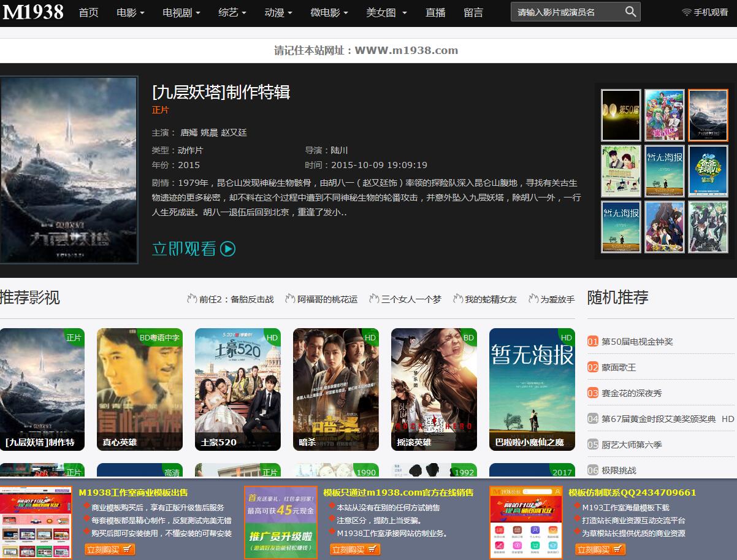
Task: Click the HD badge on the 土豪520 card
Action: (x=272, y=337)
